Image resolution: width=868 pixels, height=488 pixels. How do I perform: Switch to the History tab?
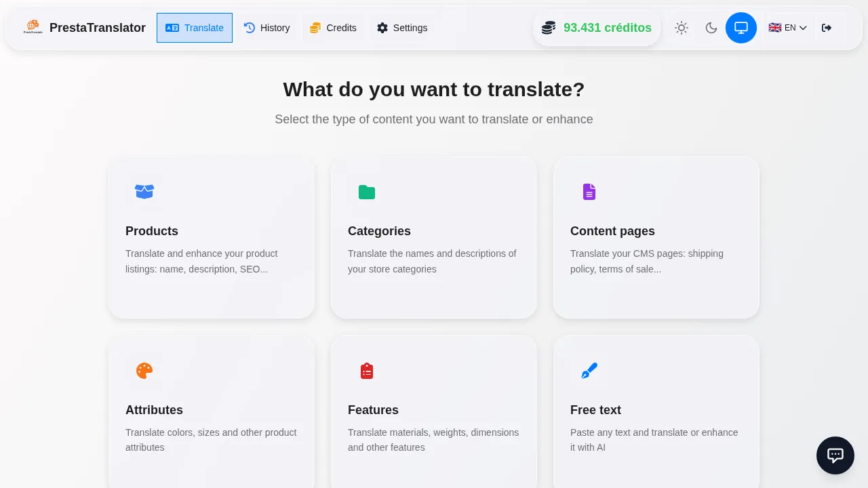tap(268, 28)
